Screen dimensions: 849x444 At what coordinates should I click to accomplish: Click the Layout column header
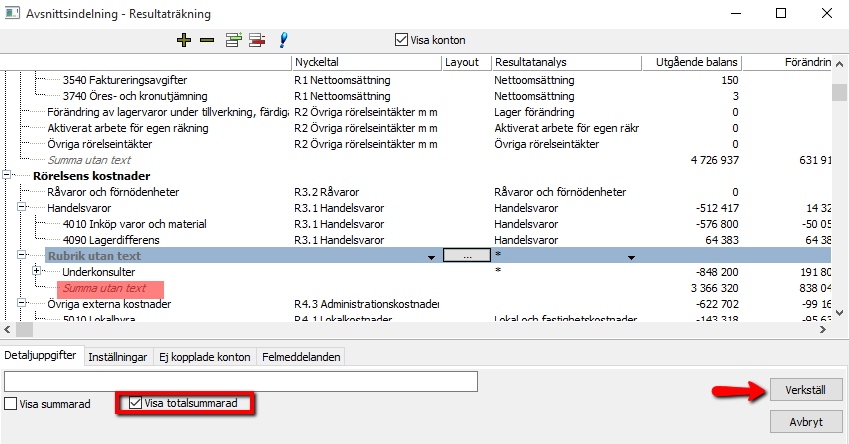[x=466, y=62]
